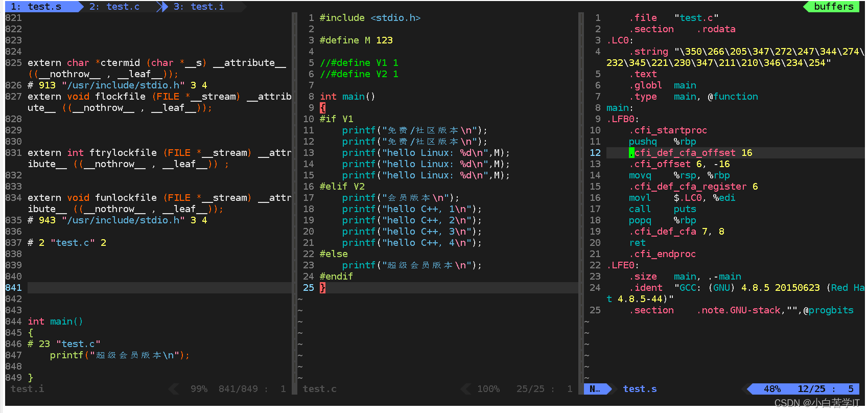Viewport: 868px width, 413px height.
Task: Click the highlighted closing brace on line 25
Action: [x=322, y=288]
